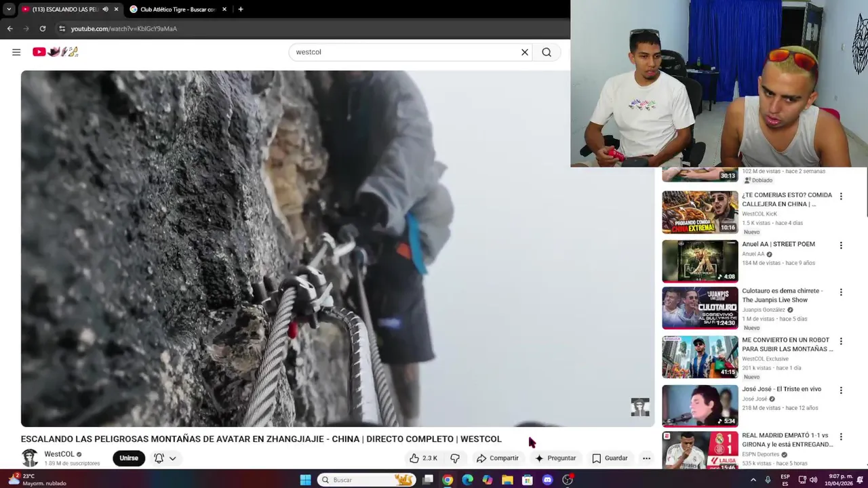Open the tab search dropdown
The image size is (868, 488).
click(8, 9)
